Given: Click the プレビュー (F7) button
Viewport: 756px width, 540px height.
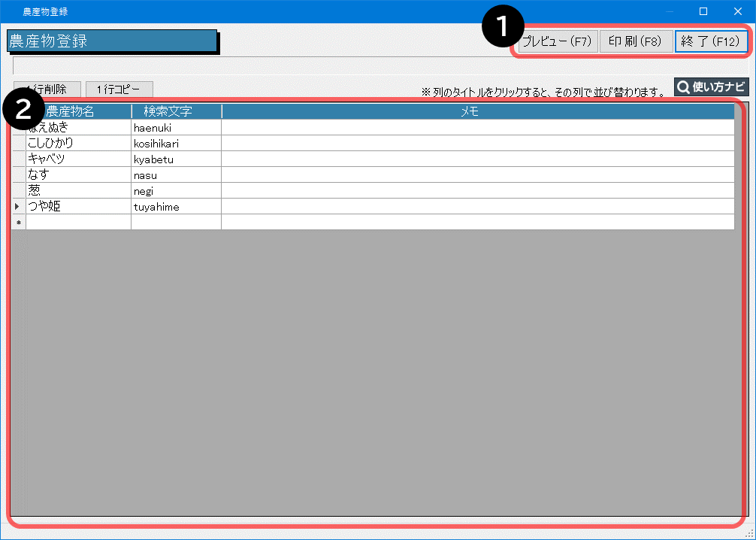Looking at the screenshot, I should point(558,41).
